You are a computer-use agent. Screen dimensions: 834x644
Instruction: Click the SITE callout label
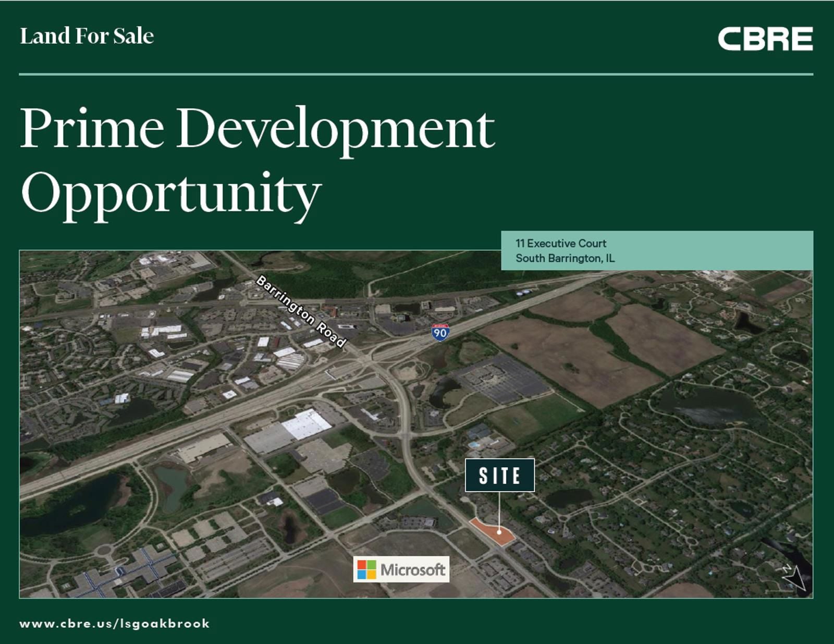[499, 475]
